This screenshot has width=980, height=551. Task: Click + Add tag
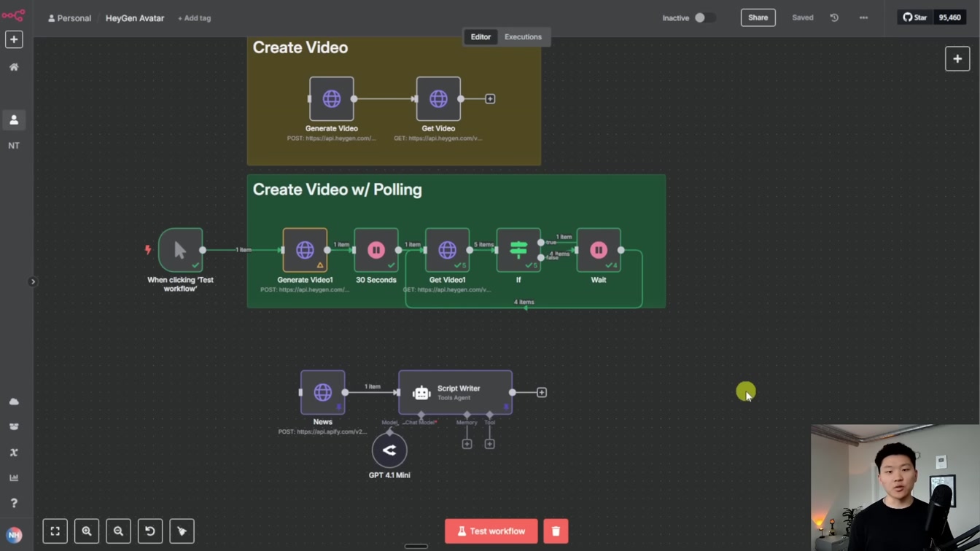coord(194,18)
